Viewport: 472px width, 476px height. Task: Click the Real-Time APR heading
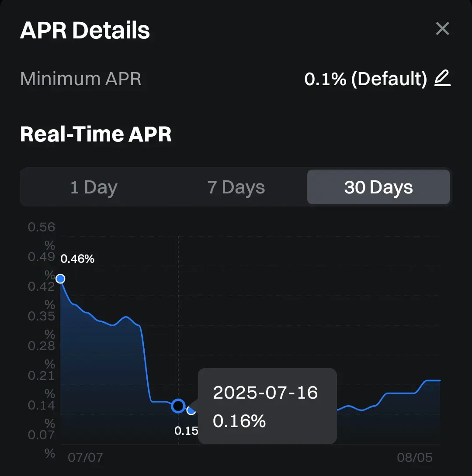[96, 134]
